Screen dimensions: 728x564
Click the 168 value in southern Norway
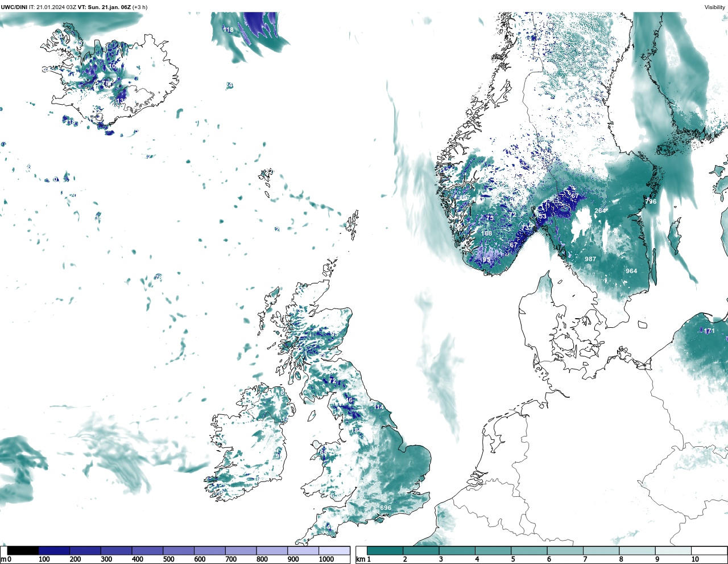[x=487, y=233]
